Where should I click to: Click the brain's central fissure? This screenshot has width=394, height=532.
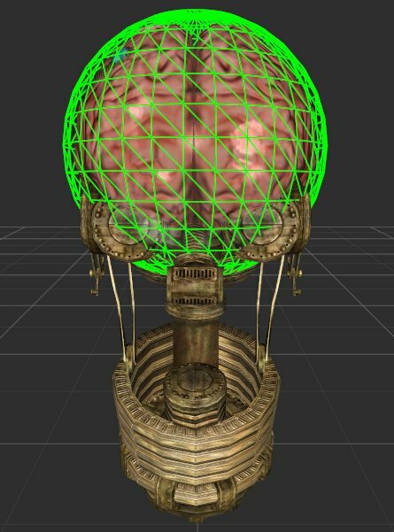coord(195,135)
